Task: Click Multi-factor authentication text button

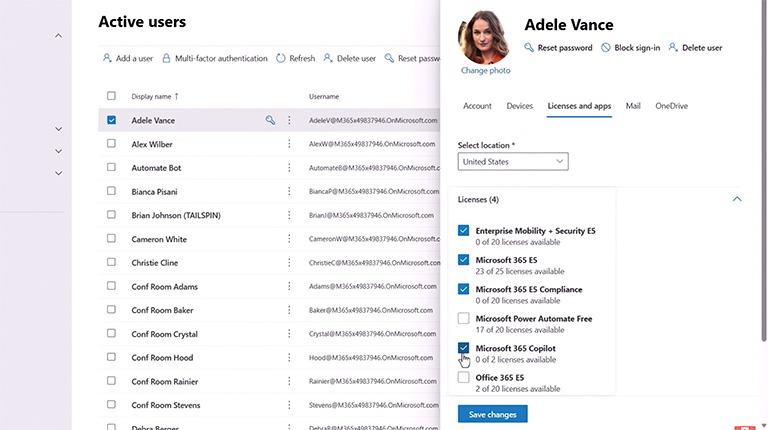Action: click(x=221, y=58)
